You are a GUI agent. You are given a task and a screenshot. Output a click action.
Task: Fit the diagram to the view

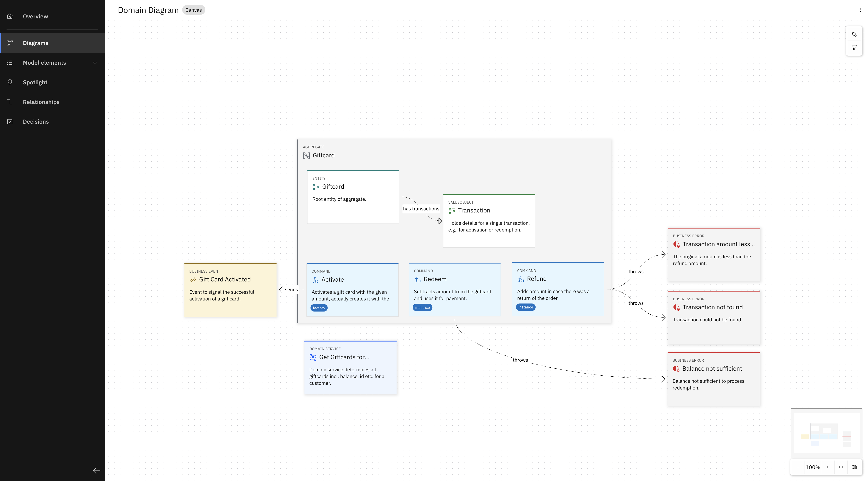[841, 467]
